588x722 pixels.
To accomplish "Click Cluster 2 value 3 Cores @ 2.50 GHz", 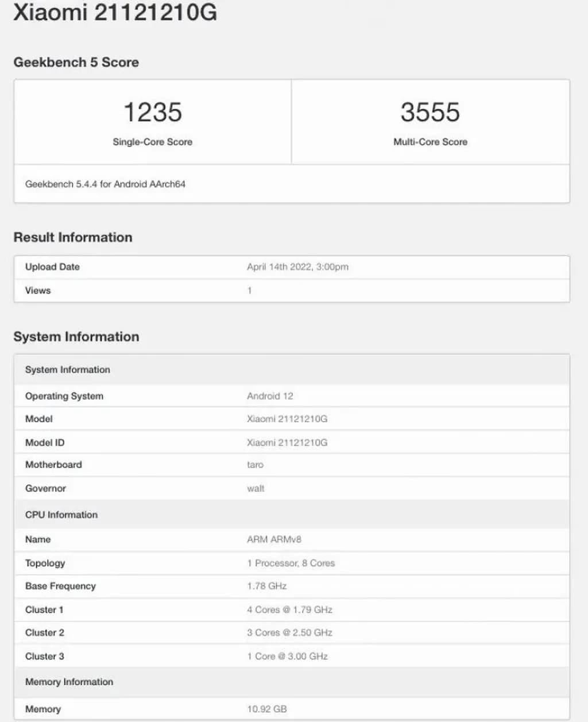I will tap(289, 633).
